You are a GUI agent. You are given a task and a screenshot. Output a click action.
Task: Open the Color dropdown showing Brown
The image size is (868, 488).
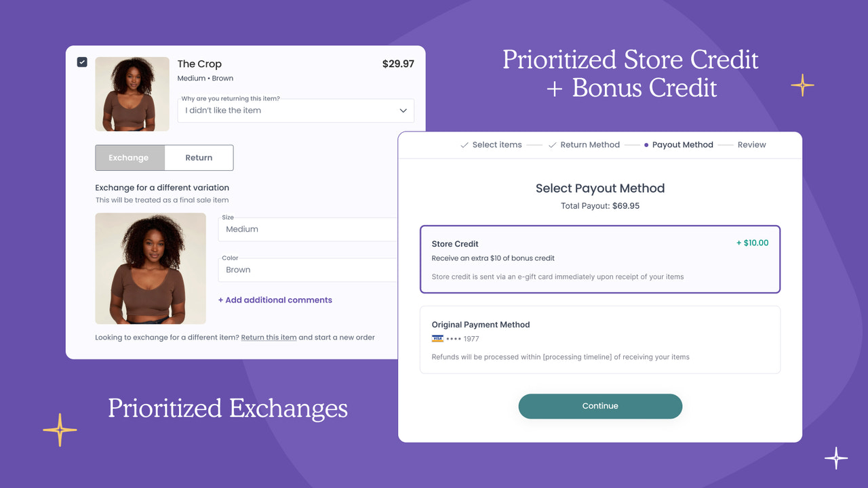pyautogui.click(x=307, y=270)
